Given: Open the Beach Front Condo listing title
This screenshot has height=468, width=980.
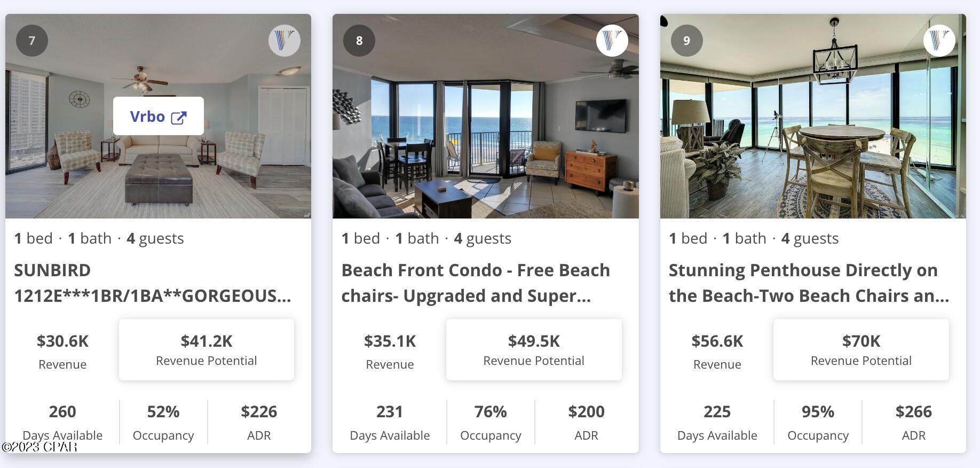Looking at the screenshot, I should pyautogui.click(x=476, y=283).
